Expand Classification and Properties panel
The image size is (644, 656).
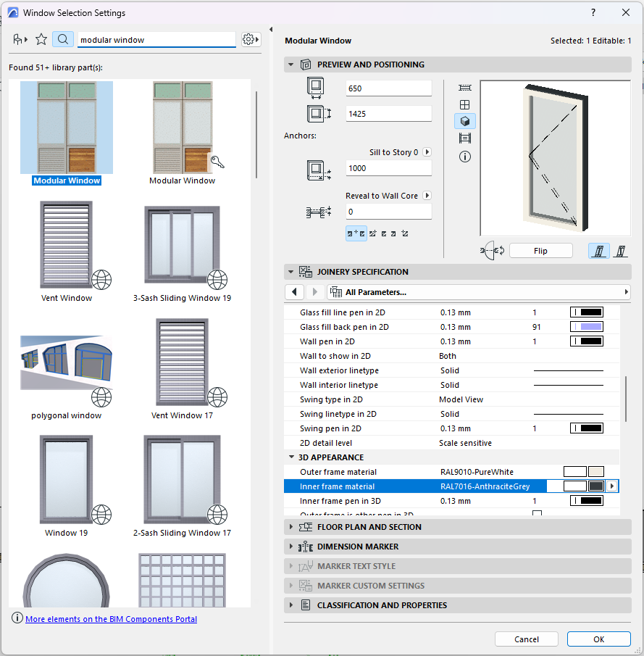coord(291,605)
